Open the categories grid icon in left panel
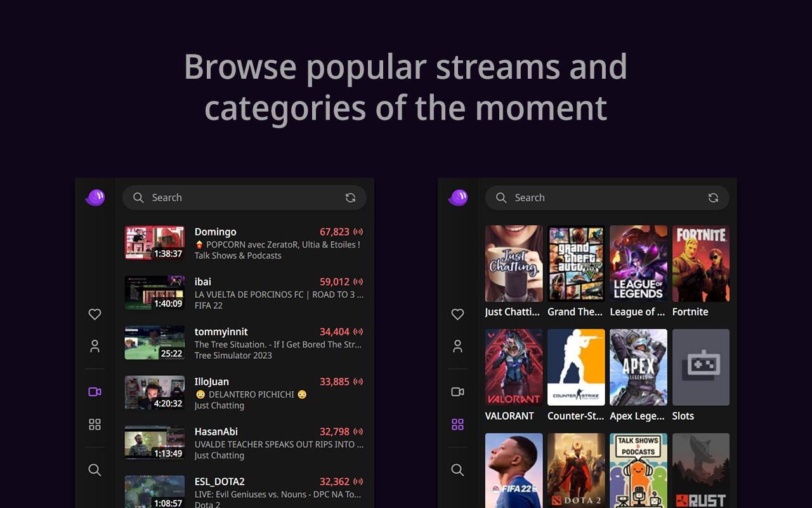This screenshot has width=812, height=508. click(95, 424)
